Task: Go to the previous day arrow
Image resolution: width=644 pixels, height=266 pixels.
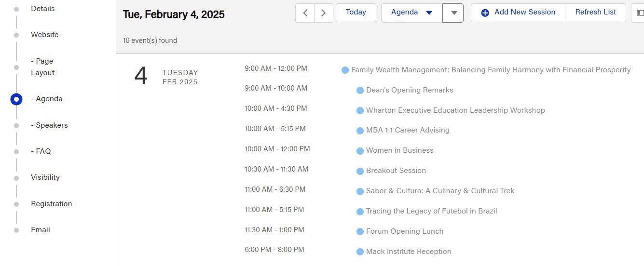Action: (x=305, y=13)
